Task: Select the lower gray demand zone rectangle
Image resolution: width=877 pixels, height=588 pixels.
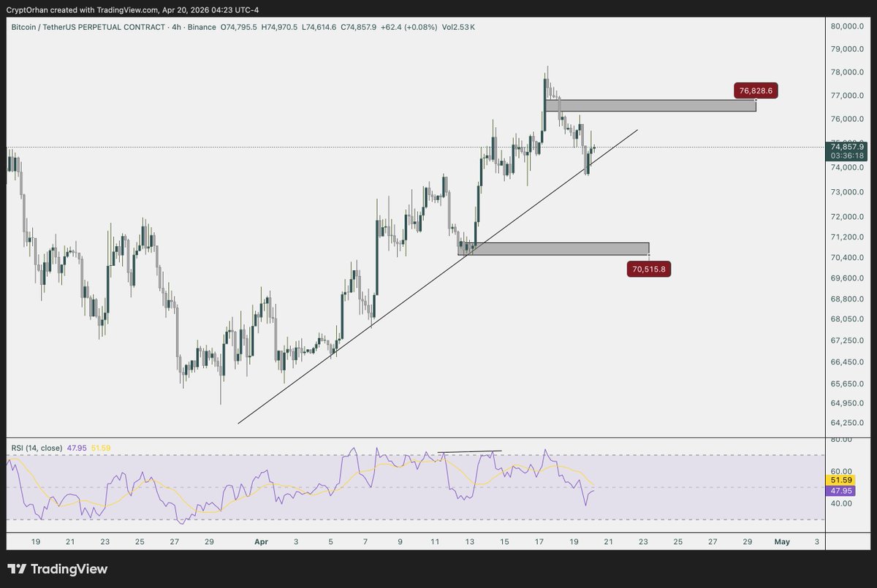Action: coord(553,249)
